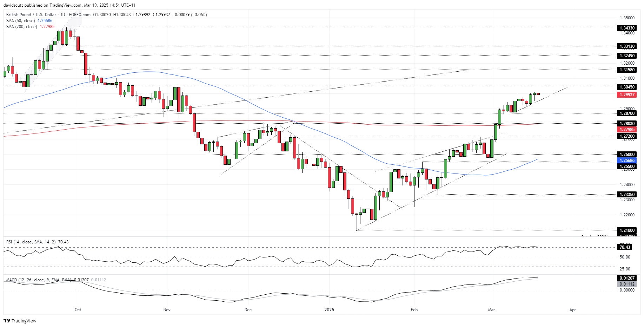Viewport: 644px width, 327px height.
Task: Click the 1.35000 price scale label
Action: (627, 18)
